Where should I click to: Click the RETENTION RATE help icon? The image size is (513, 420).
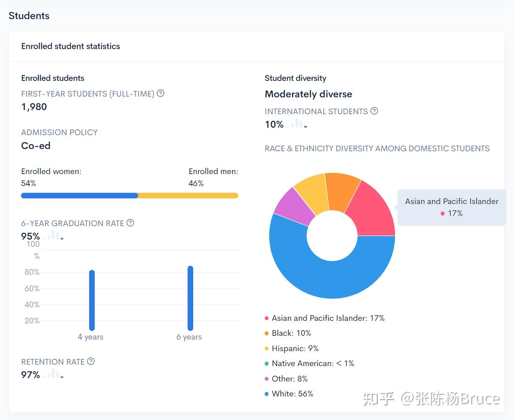pos(91,361)
